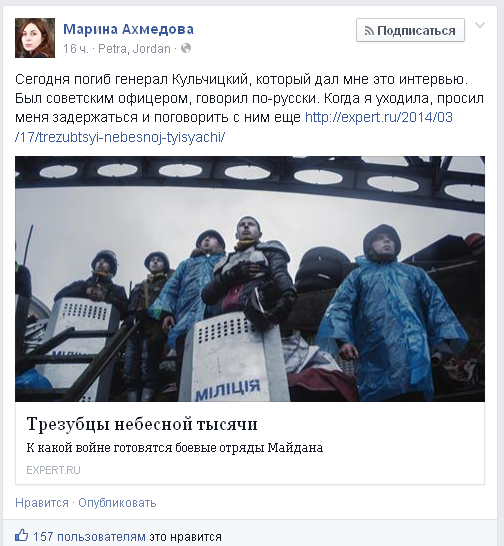Open Марина Ахмедова's profile picture
504x546 pixels.
click(x=35, y=38)
